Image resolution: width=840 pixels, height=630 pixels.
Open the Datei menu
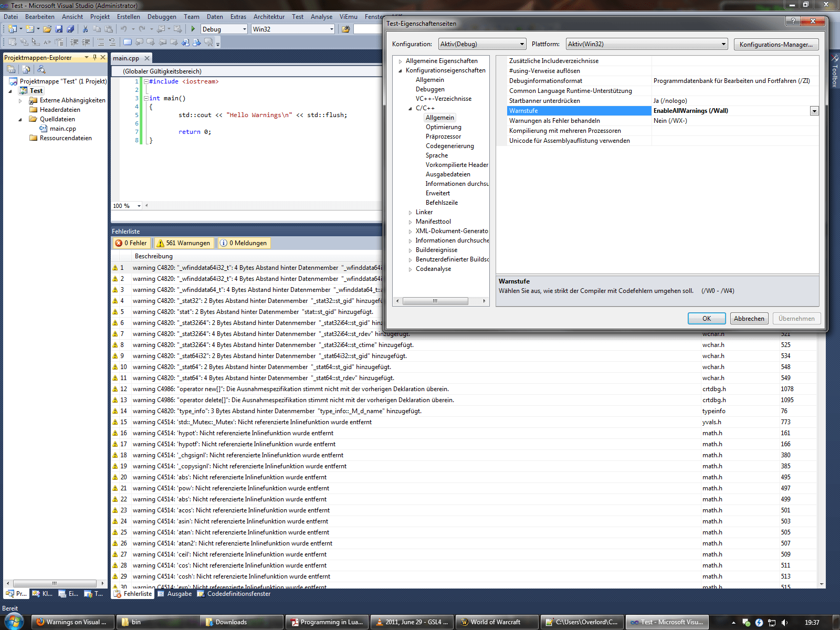[x=11, y=17]
